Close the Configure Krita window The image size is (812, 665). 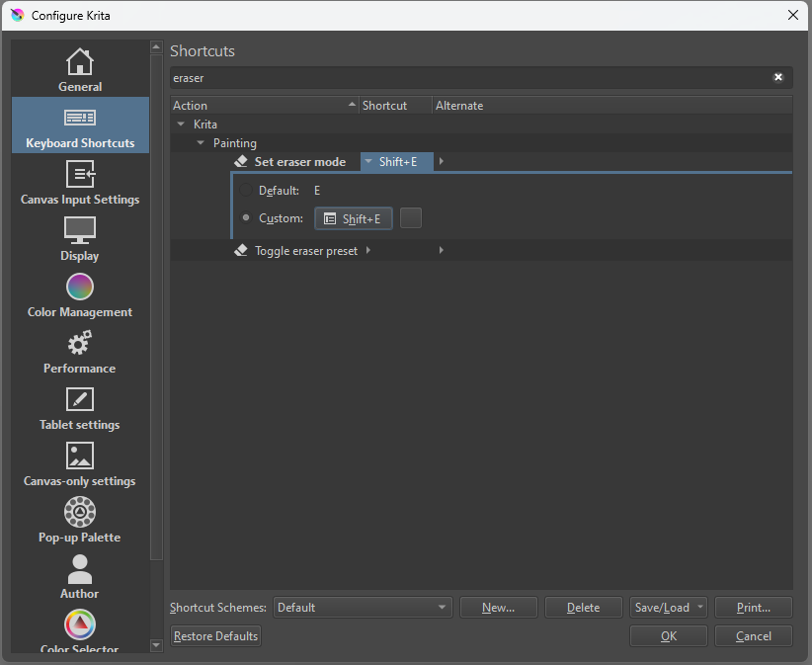(x=793, y=15)
